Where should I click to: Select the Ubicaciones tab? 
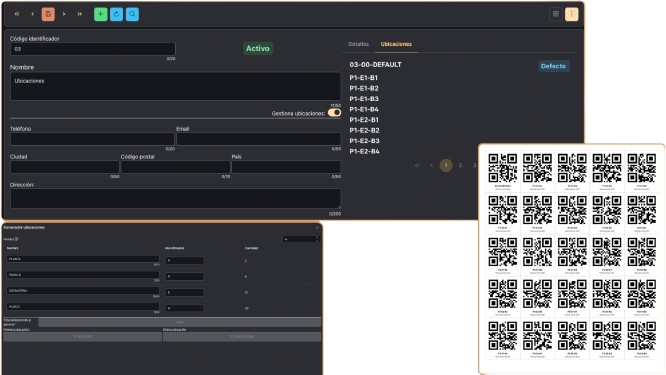pyautogui.click(x=396, y=44)
